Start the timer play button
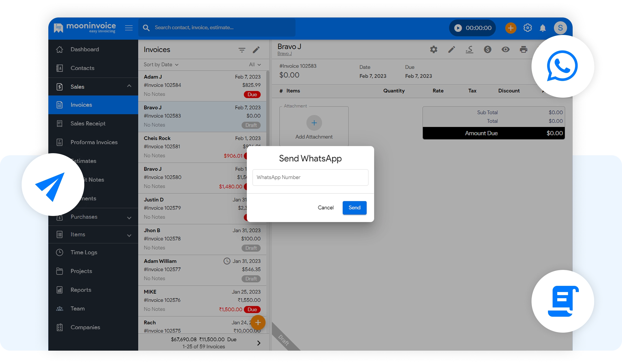The image size is (622, 364). tap(458, 28)
